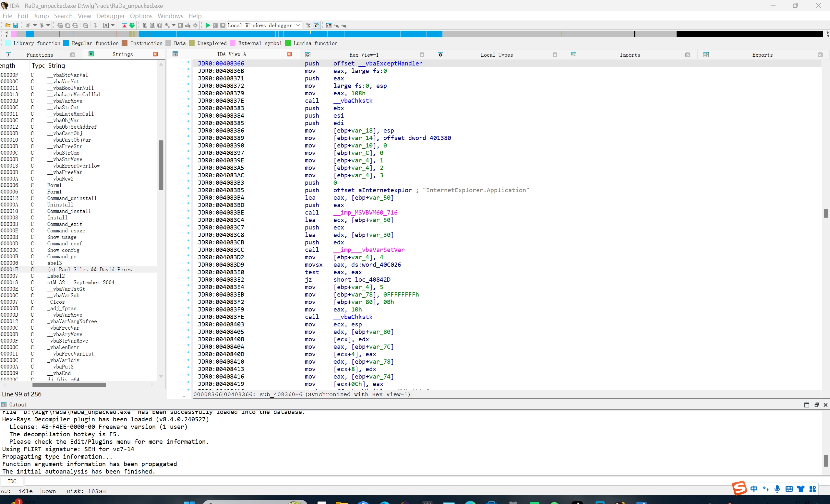Open the Search menu
The height and width of the screenshot is (504, 830).
click(x=63, y=16)
